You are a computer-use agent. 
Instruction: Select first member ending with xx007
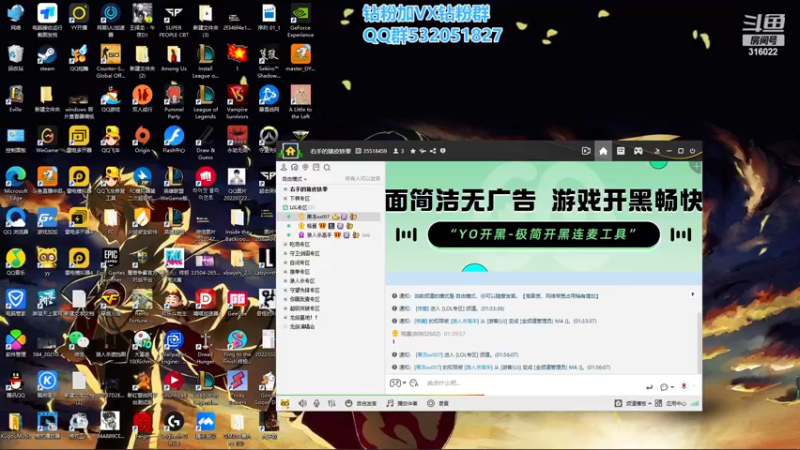click(329, 217)
